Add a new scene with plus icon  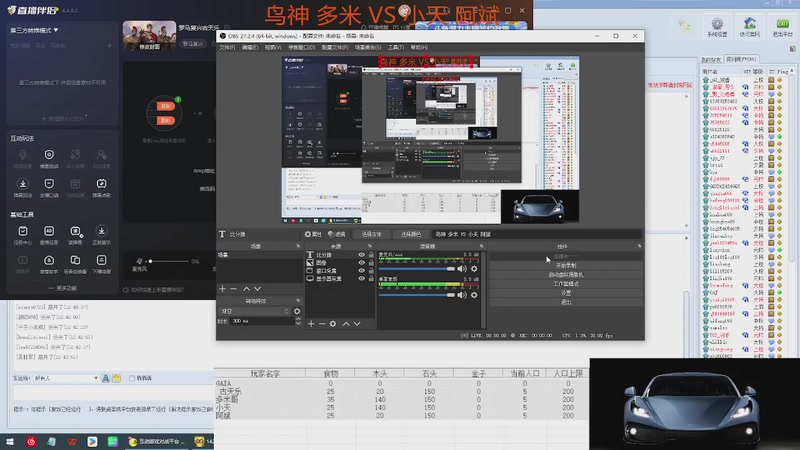click(222, 289)
